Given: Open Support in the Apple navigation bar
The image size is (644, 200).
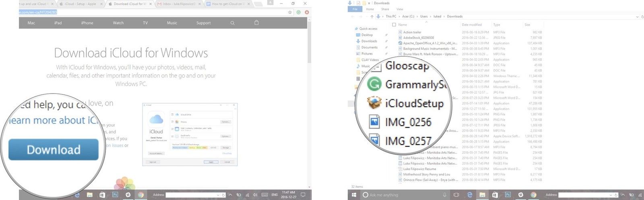Looking at the screenshot, I should tap(204, 23).
